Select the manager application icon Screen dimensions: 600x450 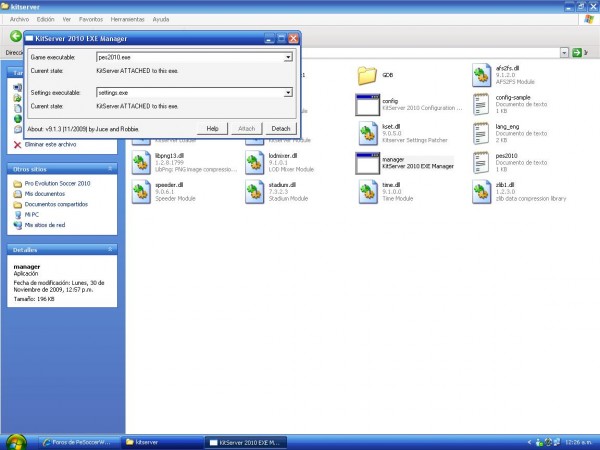(x=367, y=163)
